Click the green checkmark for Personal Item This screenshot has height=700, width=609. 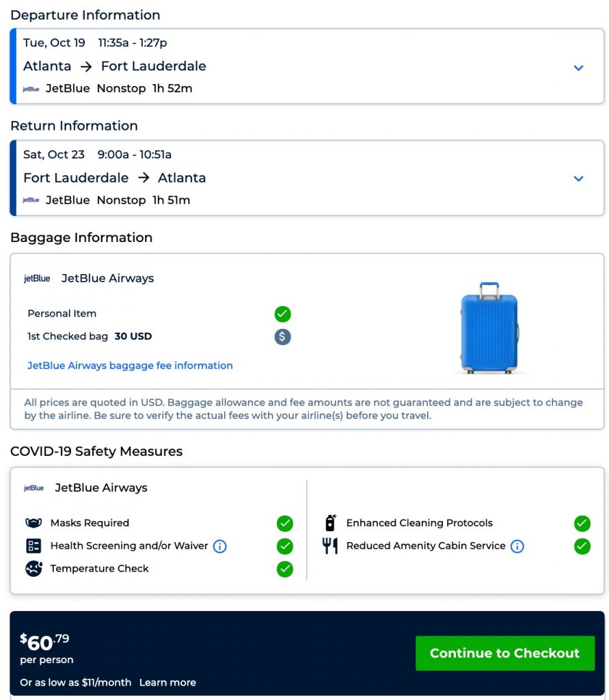[282, 314]
